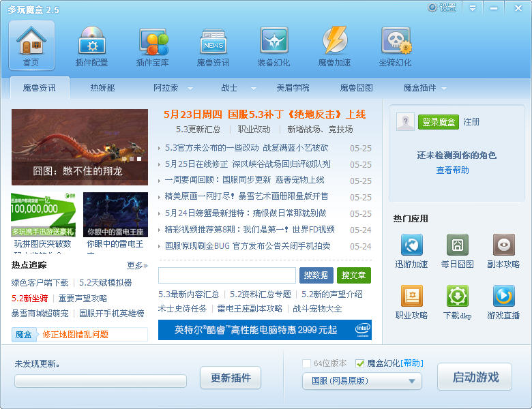The image size is (532, 409).
Task: Open 插件配置 plugin configuration icon
Action: click(92, 46)
